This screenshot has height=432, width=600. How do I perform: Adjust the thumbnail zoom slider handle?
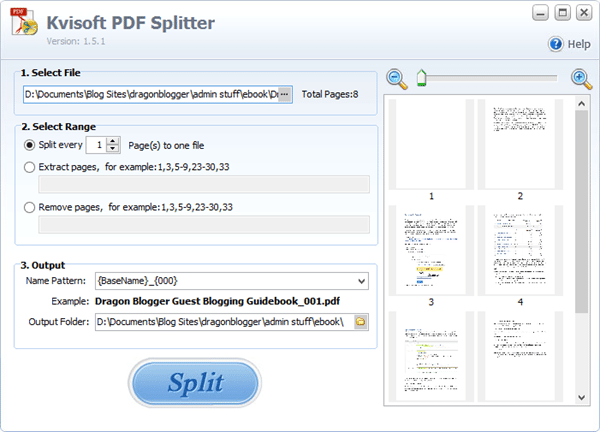pos(421,78)
